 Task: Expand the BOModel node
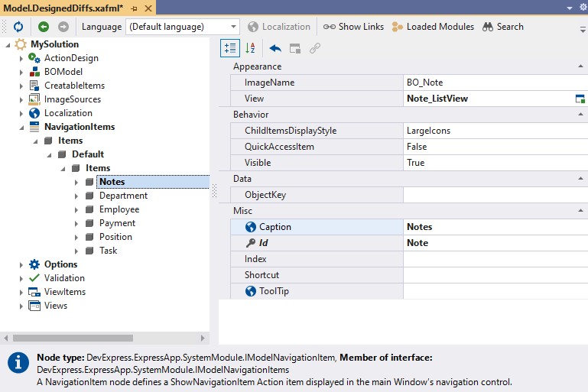(21, 72)
